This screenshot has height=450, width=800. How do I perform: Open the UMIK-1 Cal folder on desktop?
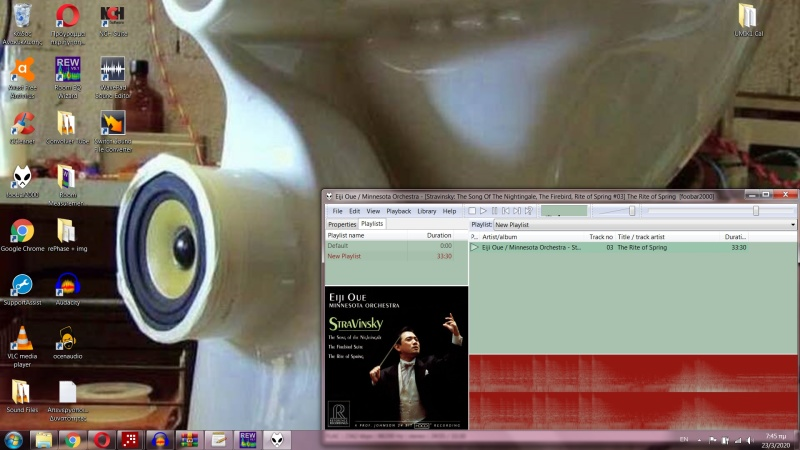(x=748, y=20)
